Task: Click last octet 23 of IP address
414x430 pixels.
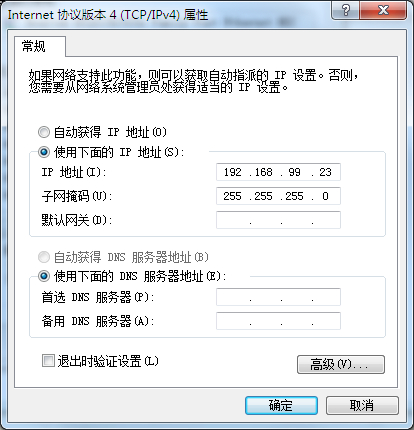Action: pos(325,172)
